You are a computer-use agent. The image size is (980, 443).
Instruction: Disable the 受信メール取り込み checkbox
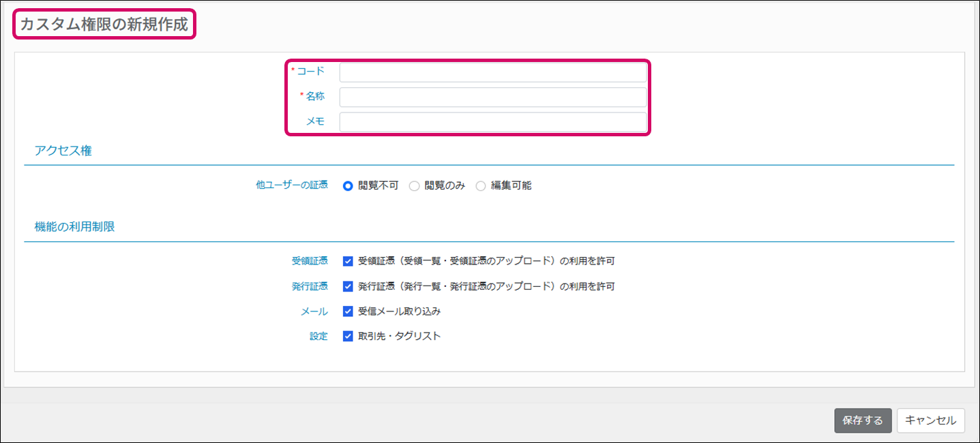click(x=348, y=311)
